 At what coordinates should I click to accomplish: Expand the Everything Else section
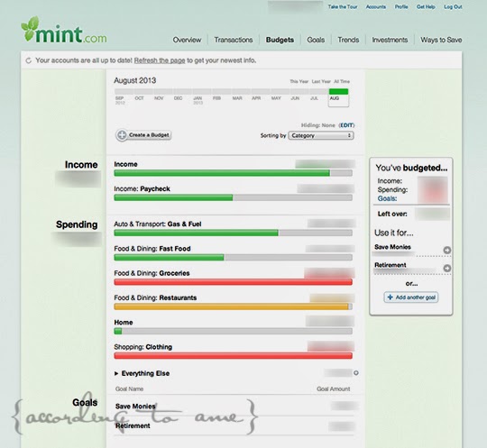[116, 373]
